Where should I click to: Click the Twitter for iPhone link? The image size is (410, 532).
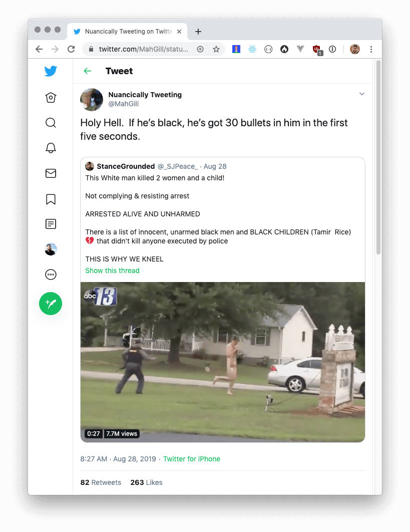click(x=192, y=459)
